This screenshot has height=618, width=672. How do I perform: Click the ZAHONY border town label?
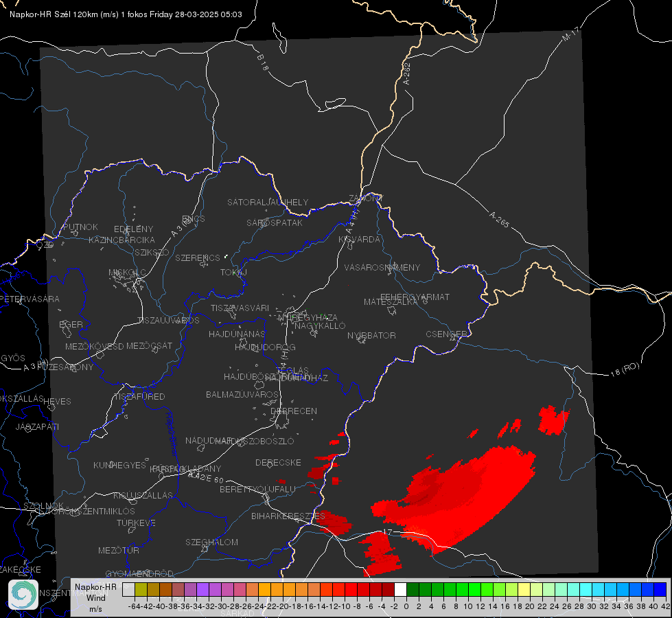pos(366,198)
